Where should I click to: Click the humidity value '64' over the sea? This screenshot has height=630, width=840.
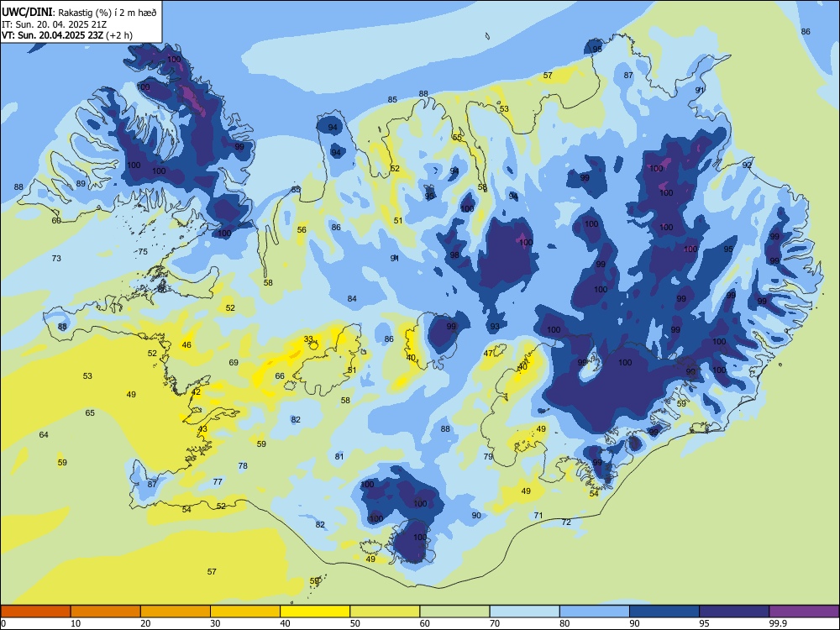44,434
